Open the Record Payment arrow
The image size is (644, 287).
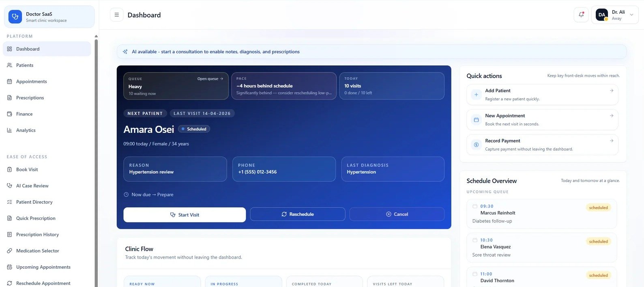pos(612,140)
